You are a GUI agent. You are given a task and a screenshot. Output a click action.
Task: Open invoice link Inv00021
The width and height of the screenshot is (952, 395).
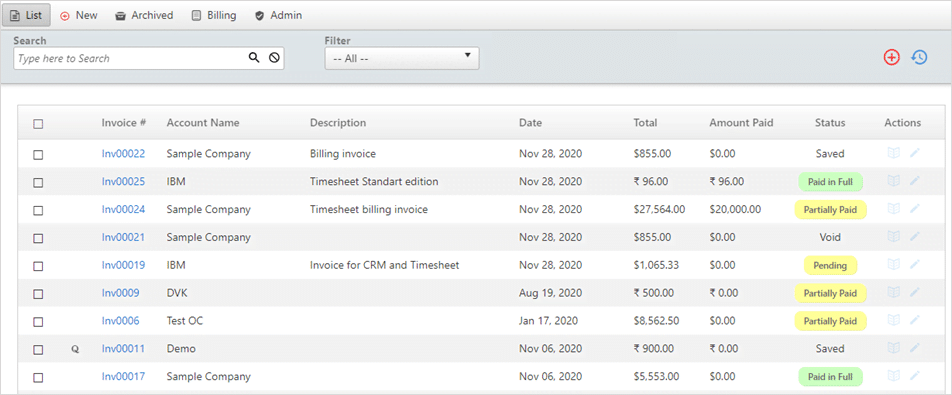[123, 237]
